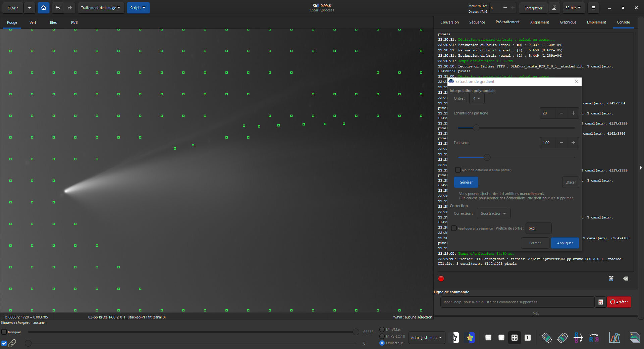Undo the last operation
644x349 pixels.
point(58,8)
